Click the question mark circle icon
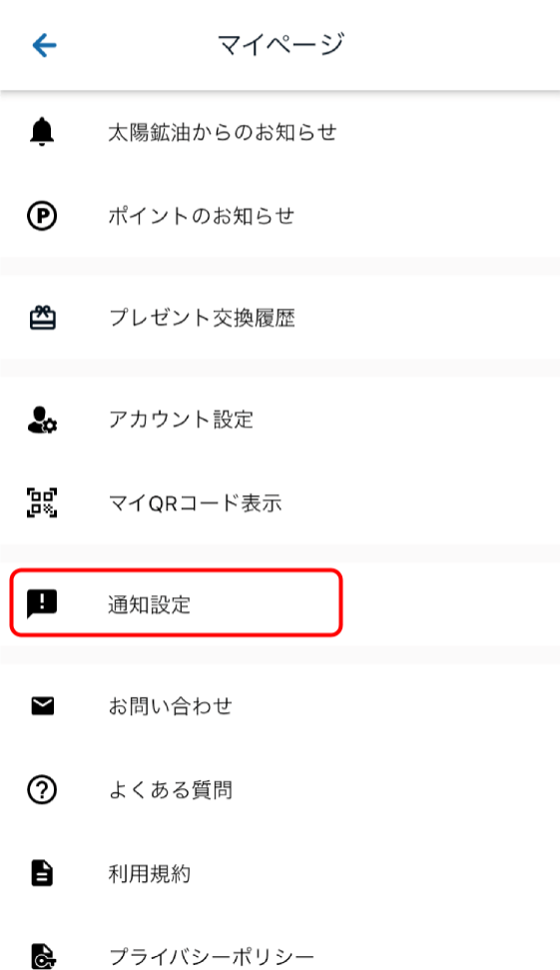 click(x=42, y=789)
